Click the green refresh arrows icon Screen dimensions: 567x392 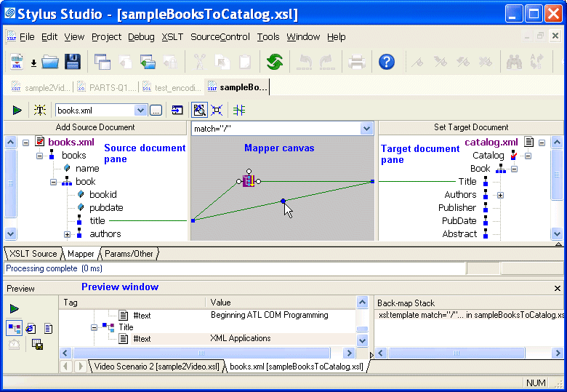click(274, 62)
